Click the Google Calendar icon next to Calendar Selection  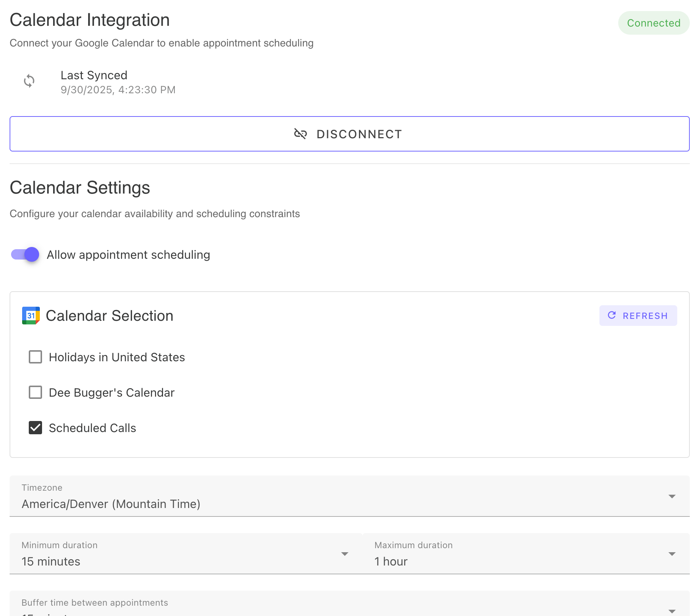pos(30,316)
